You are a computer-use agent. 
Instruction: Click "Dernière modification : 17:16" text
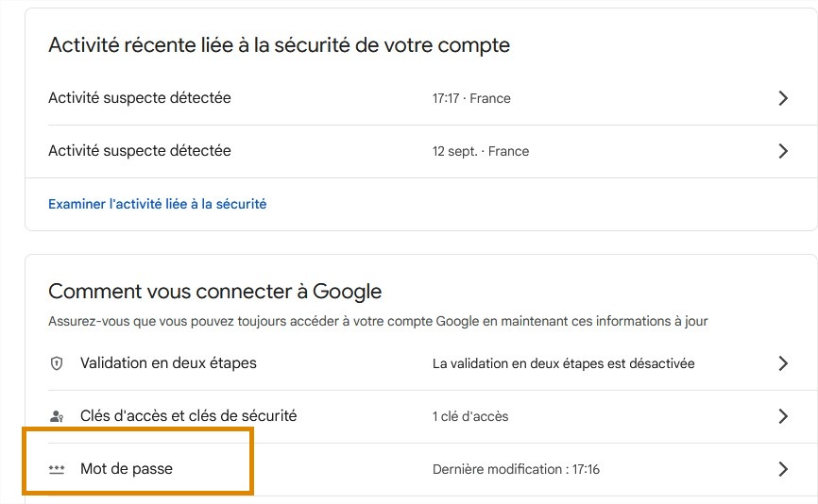click(x=517, y=469)
